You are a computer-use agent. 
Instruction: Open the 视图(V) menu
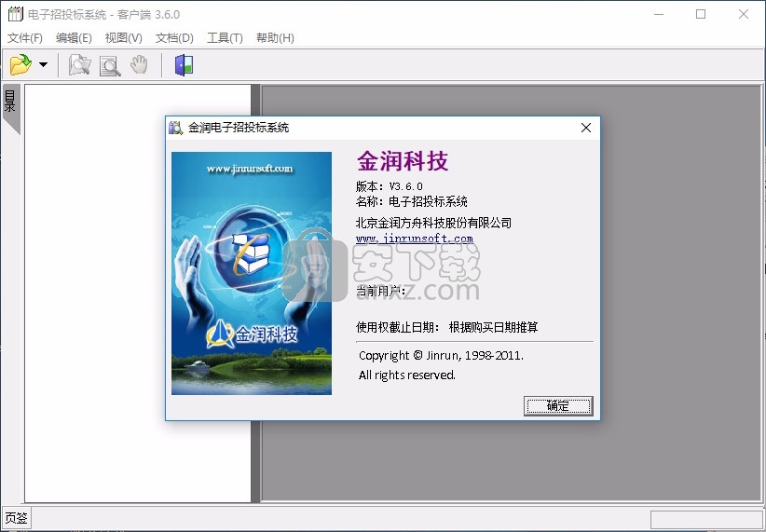coord(124,38)
